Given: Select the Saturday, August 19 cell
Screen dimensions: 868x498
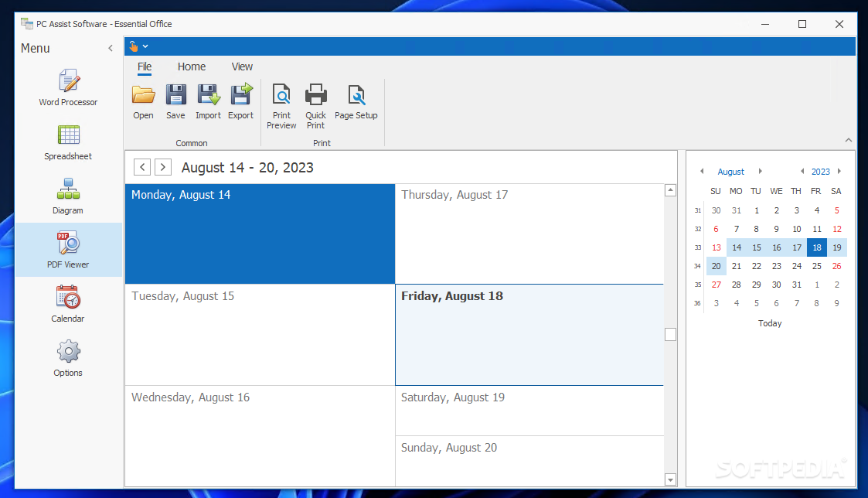Looking at the screenshot, I should (x=529, y=411).
